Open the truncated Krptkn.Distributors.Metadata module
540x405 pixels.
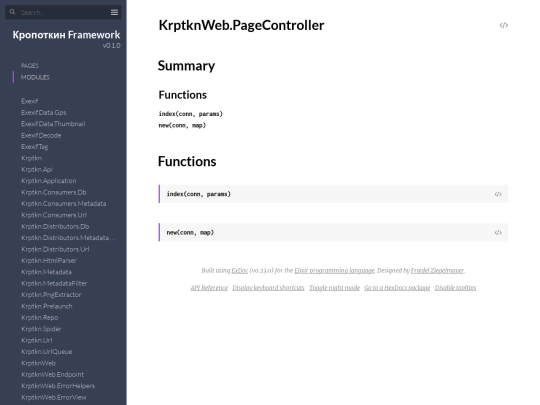[68, 238]
